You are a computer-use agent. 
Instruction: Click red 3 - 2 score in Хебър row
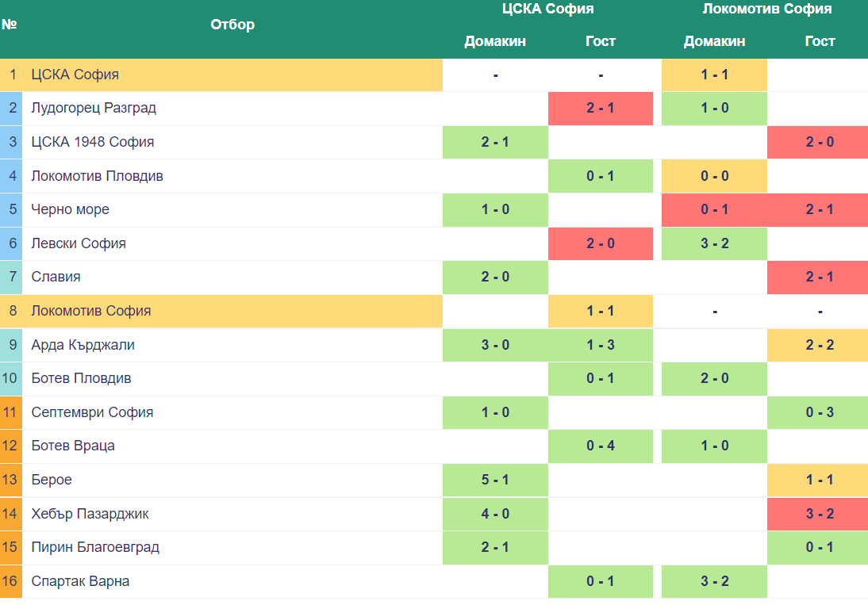pyautogui.click(x=818, y=515)
